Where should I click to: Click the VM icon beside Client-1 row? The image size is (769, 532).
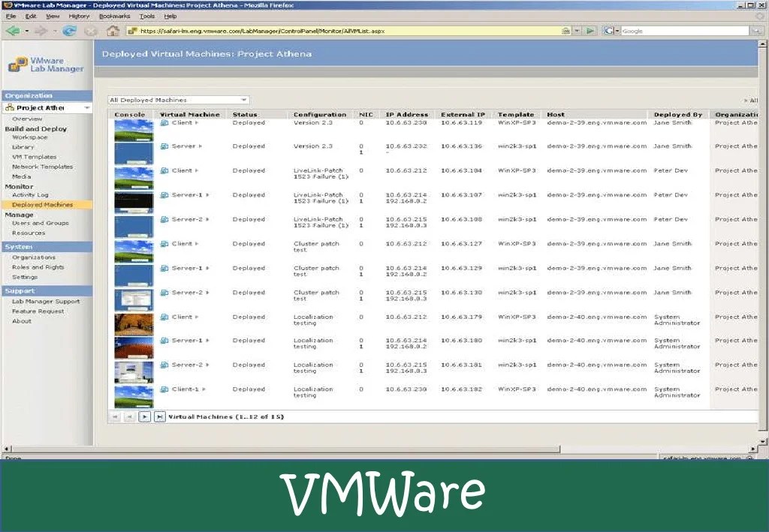[164, 389]
